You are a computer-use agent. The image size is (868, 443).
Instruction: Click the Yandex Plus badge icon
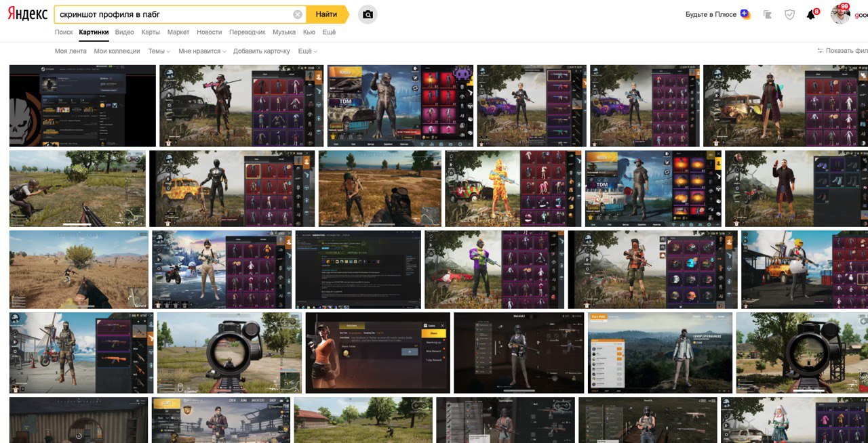(x=745, y=14)
